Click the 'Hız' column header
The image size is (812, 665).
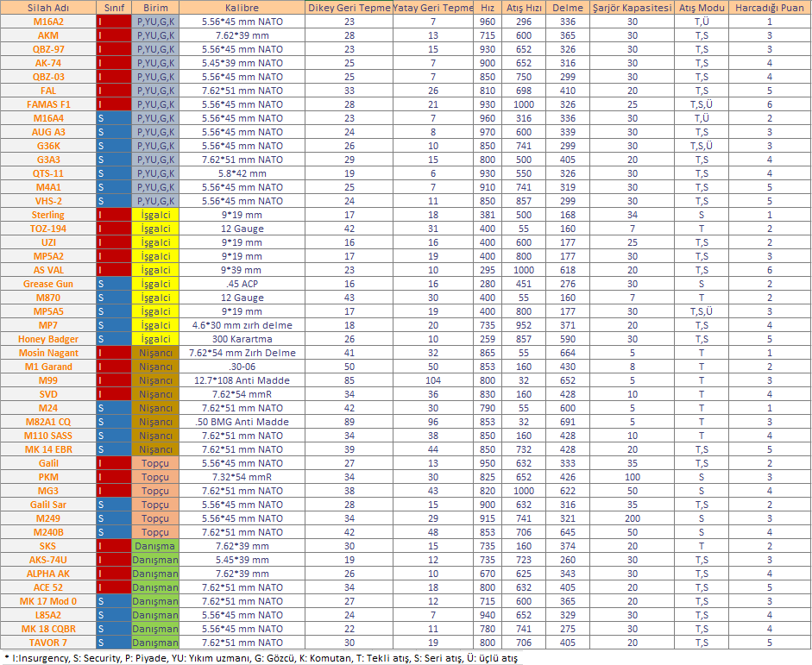(488, 8)
